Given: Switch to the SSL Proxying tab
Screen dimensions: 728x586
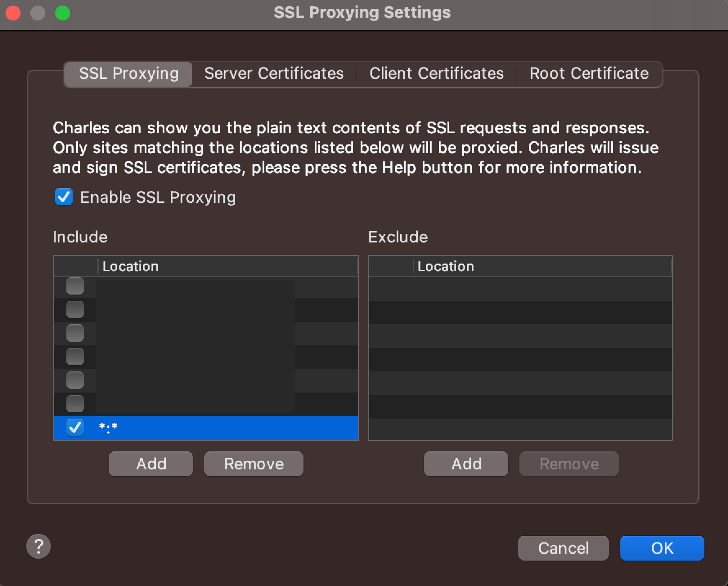Looking at the screenshot, I should pyautogui.click(x=129, y=73).
